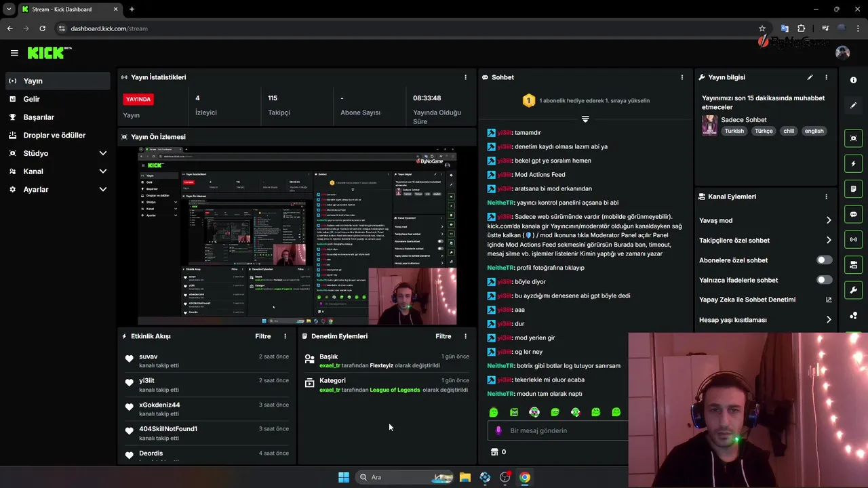The width and height of the screenshot is (868, 488).
Task: Click inside the Bir mesaj gönderin field
Action: tap(557, 430)
